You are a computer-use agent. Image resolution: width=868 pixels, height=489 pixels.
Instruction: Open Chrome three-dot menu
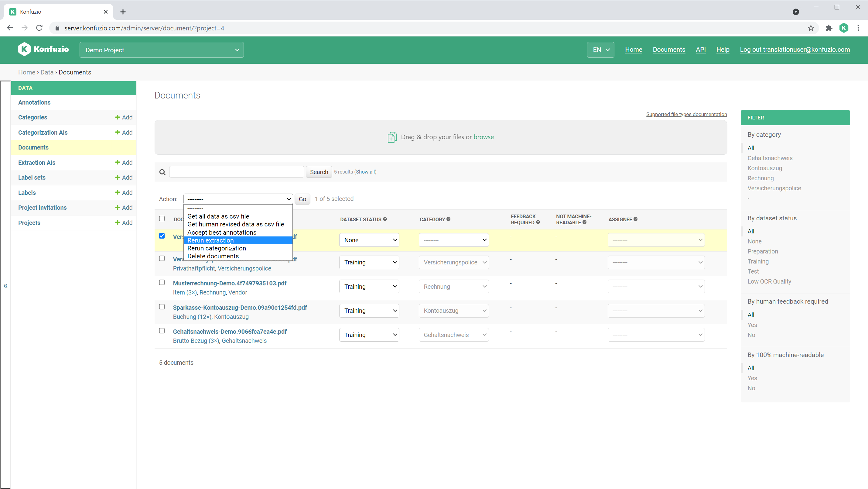tap(858, 28)
